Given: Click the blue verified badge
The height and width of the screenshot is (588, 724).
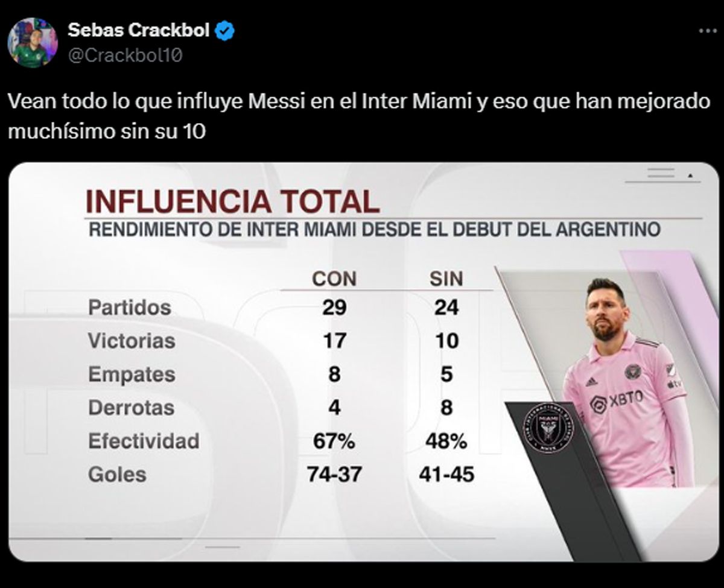Looking at the screenshot, I should pos(226,30).
